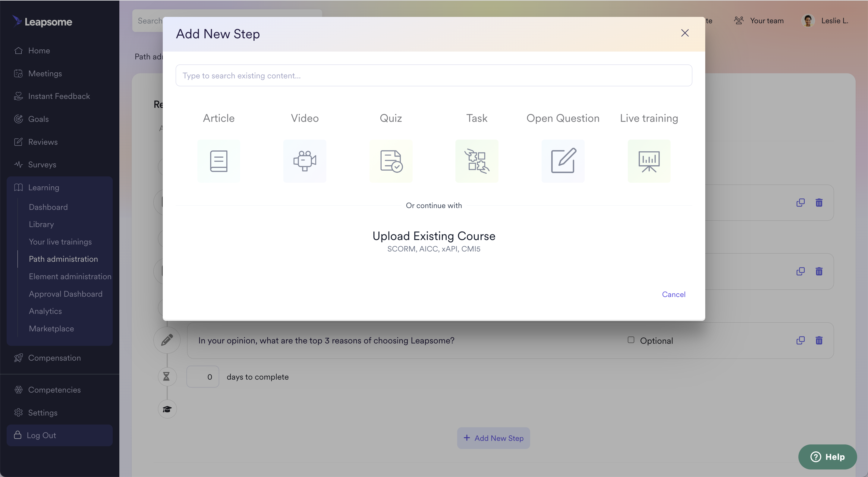This screenshot has height=477, width=868.
Task: Click the hourglass icon beside days to complete
Action: pos(167,377)
